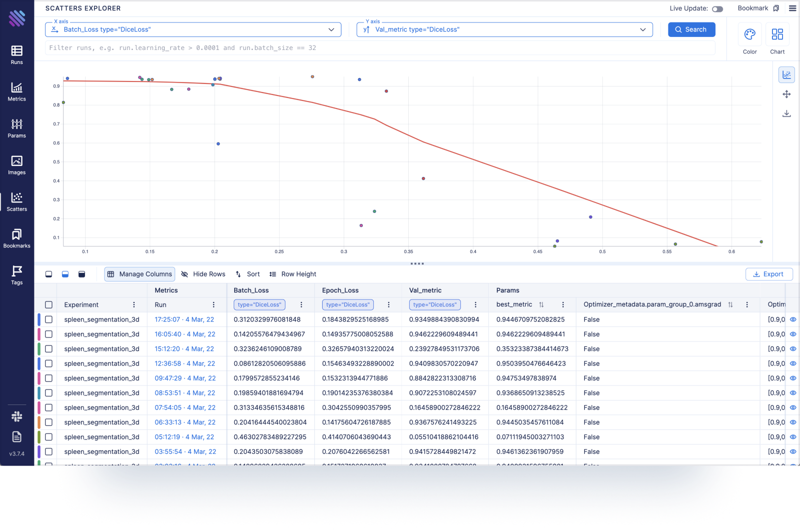The height and width of the screenshot is (532, 800).
Task: Open the Metrics explorer icon
Action: pos(17,91)
